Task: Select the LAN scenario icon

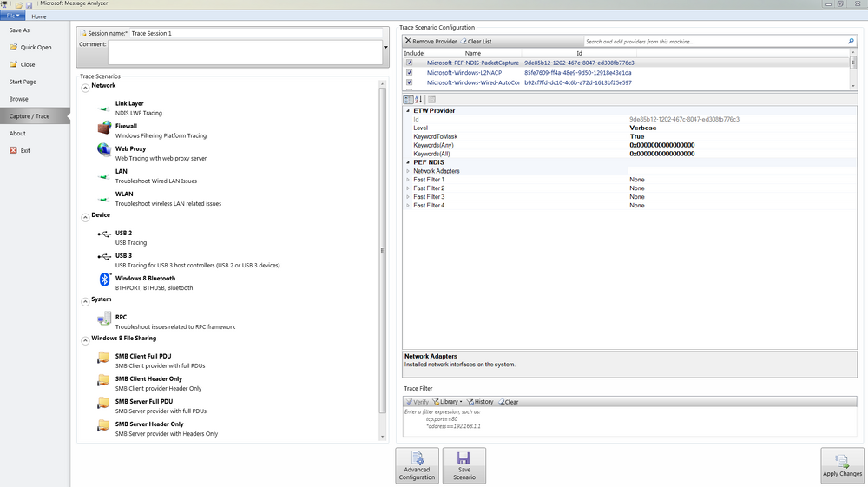Action: (x=104, y=176)
